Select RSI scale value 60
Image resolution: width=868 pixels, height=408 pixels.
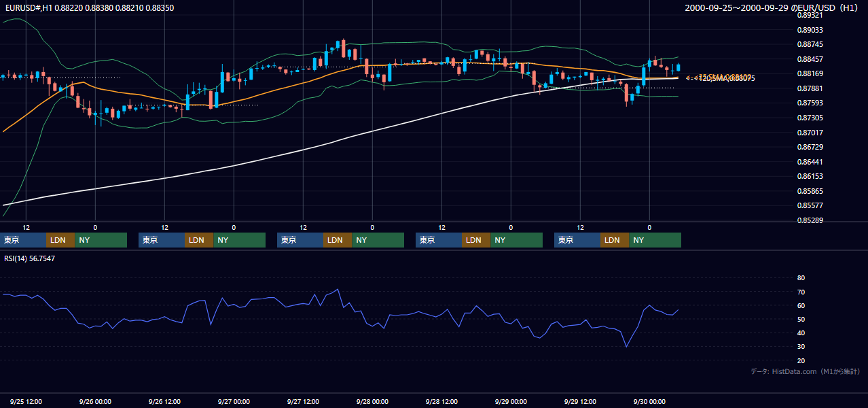pos(801,305)
